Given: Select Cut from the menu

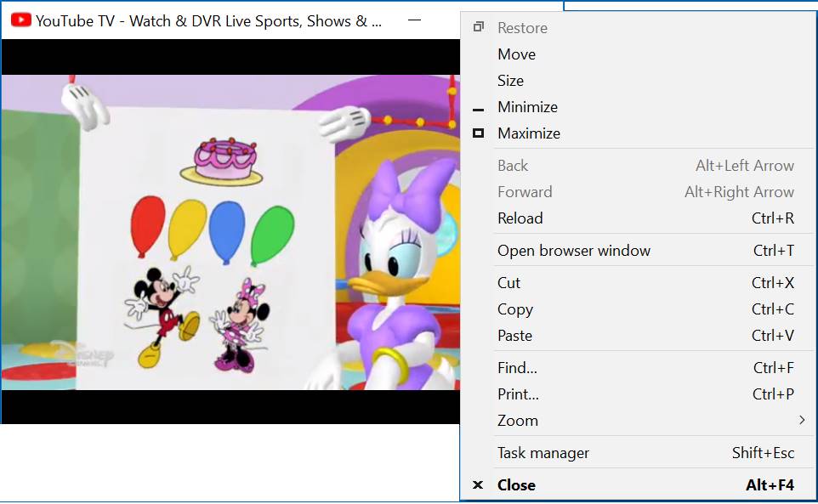Looking at the screenshot, I should 639,282.
